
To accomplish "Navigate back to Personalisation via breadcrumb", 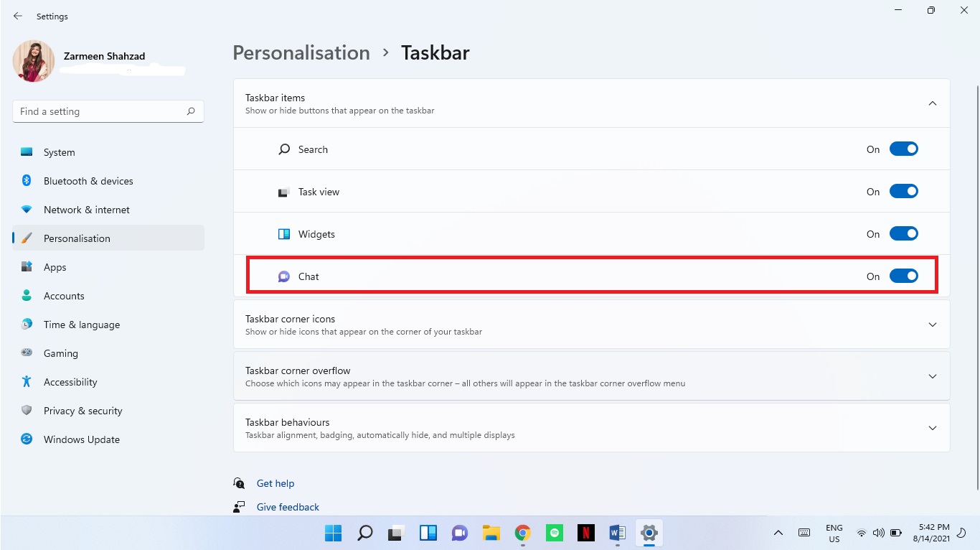I will click(301, 52).
